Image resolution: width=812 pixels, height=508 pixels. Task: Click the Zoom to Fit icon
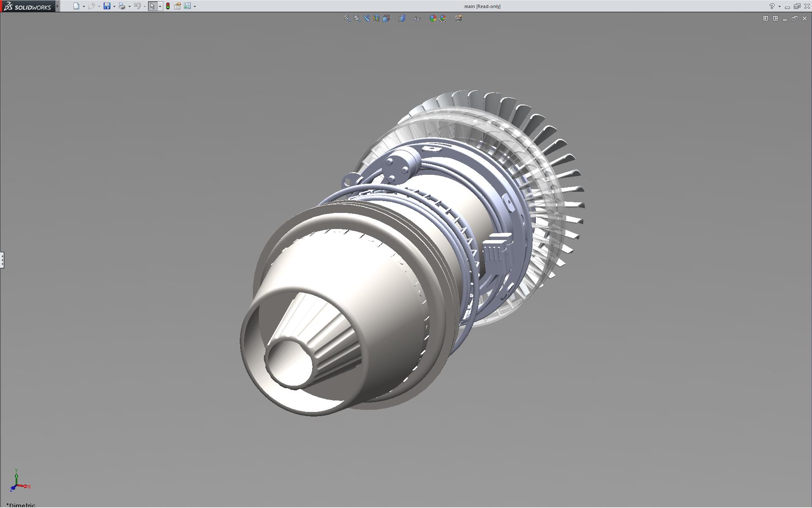point(347,18)
